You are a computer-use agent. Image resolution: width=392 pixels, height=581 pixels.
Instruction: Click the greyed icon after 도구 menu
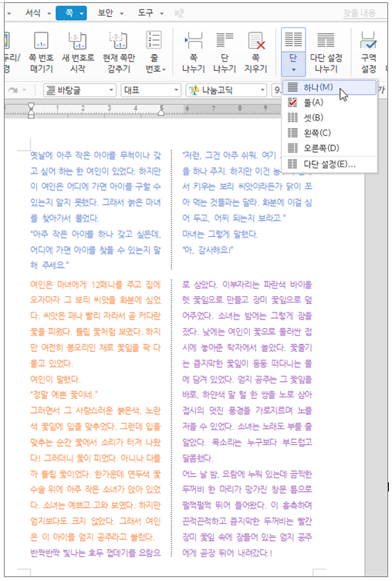pyautogui.click(x=179, y=14)
